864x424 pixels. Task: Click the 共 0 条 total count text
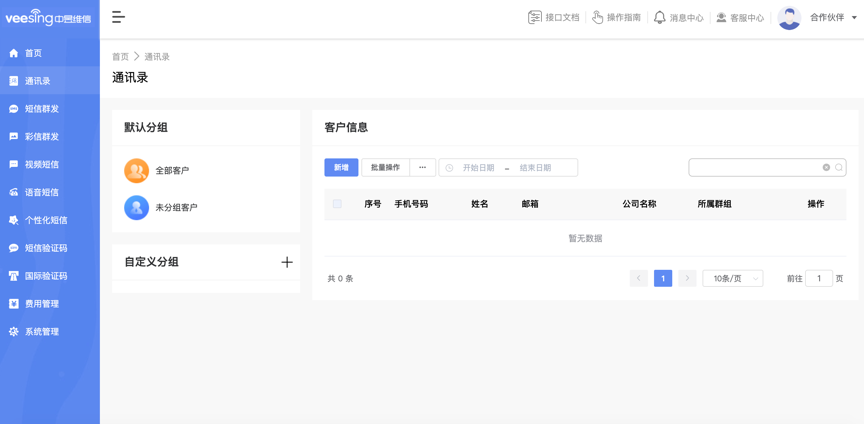tap(340, 278)
